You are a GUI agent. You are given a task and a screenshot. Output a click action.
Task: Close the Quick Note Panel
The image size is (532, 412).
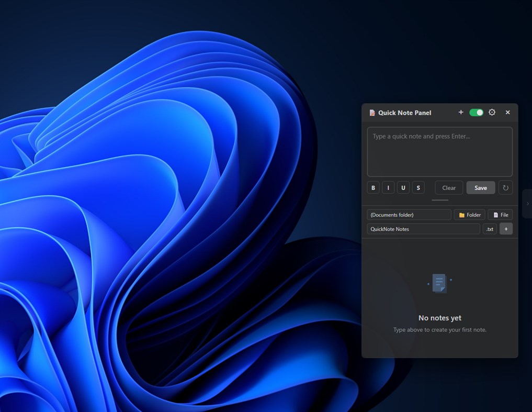pos(507,112)
